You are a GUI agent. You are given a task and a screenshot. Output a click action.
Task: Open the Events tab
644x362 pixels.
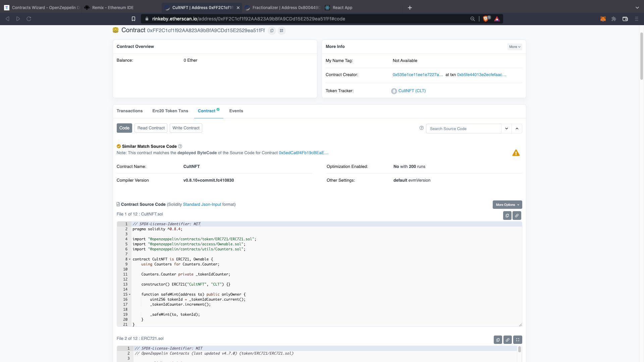point(236,111)
